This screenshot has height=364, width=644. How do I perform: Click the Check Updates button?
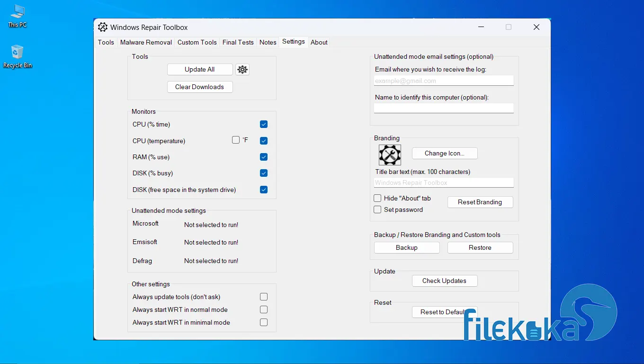[445, 281]
